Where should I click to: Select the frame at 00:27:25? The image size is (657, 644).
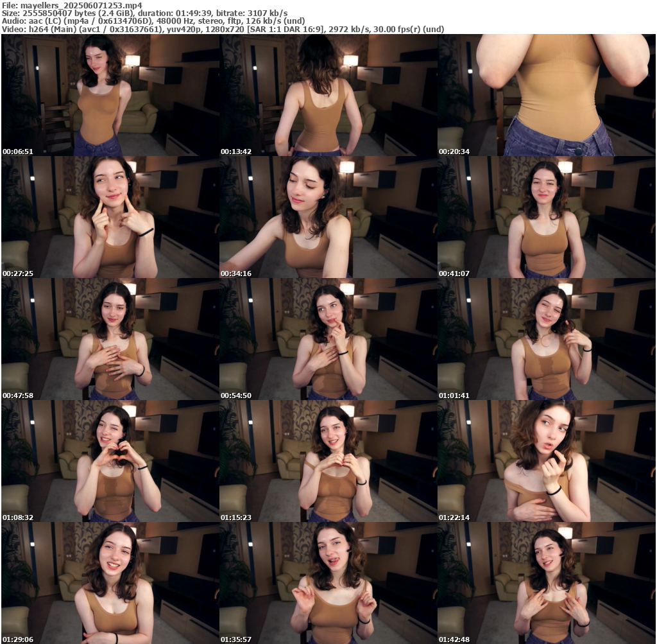(x=110, y=217)
